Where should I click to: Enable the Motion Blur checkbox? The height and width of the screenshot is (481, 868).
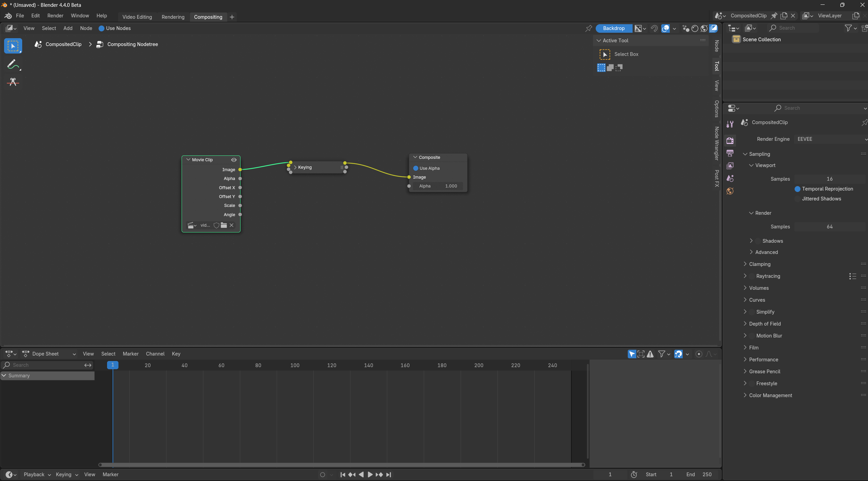pos(752,336)
